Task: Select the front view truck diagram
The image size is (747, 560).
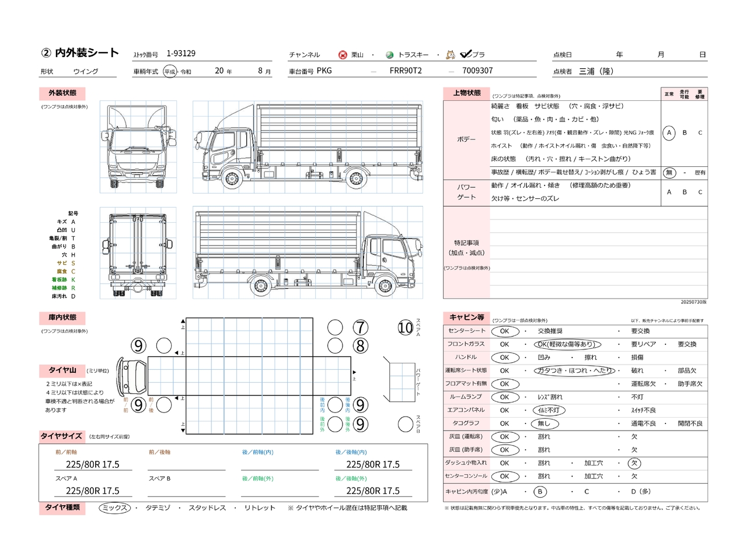Action: 138,147
